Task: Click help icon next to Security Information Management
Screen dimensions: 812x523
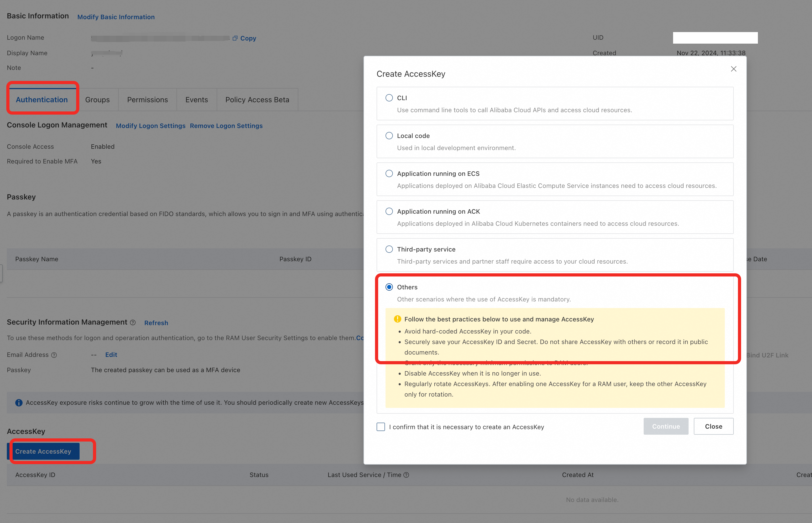Action: click(x=133, y=323)
